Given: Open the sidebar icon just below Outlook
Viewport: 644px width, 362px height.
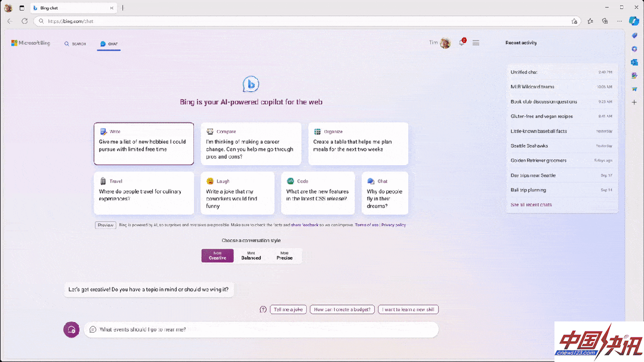Looking at the screenshot, I should (x=634, y=76).
